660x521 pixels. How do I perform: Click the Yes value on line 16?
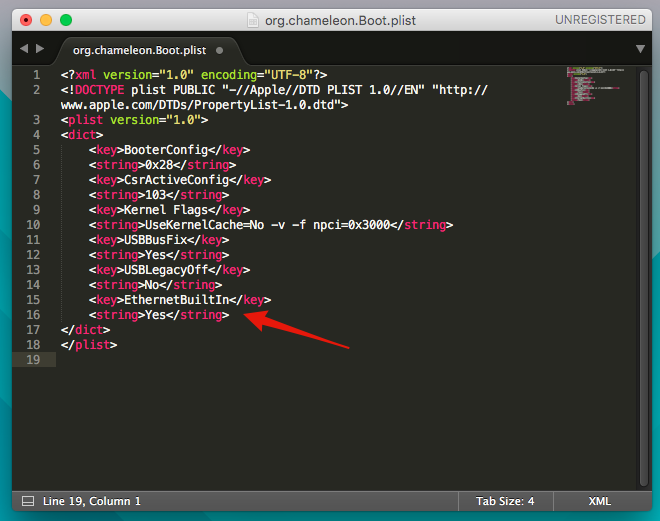(x=155, y=315)
